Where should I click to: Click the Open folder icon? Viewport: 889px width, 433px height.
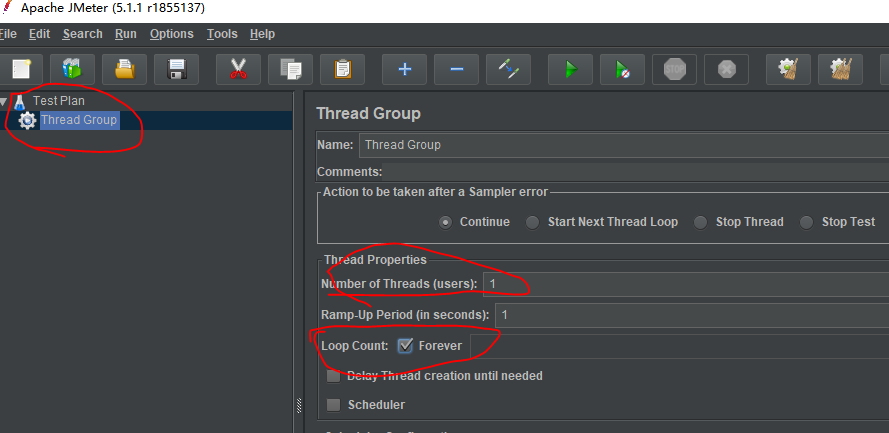[x=124, y=70]
